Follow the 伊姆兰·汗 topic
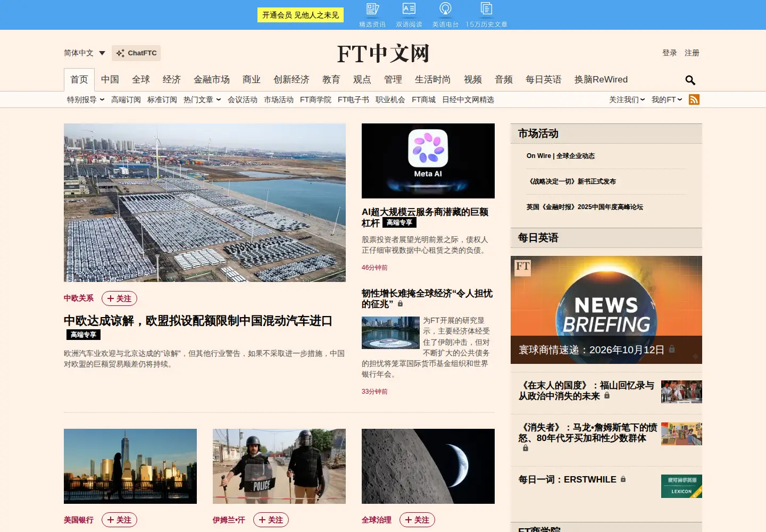The height and width of the screenshot is (532, 766). 271,520
